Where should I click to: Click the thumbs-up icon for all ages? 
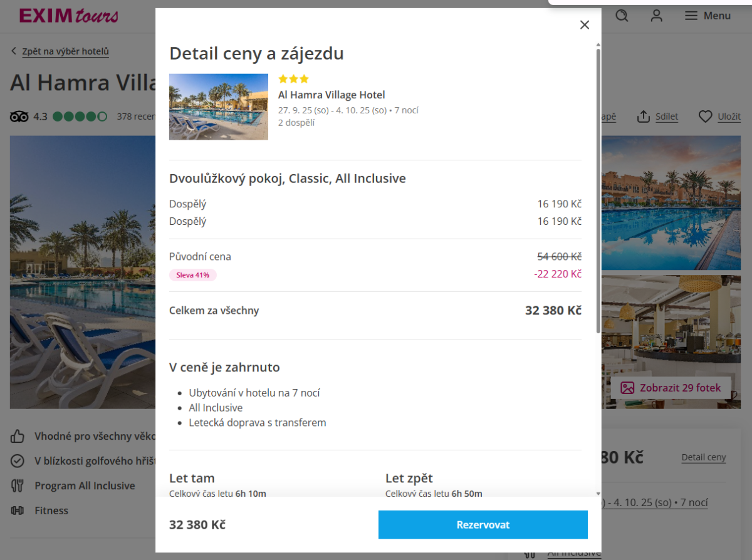[18, 436]
